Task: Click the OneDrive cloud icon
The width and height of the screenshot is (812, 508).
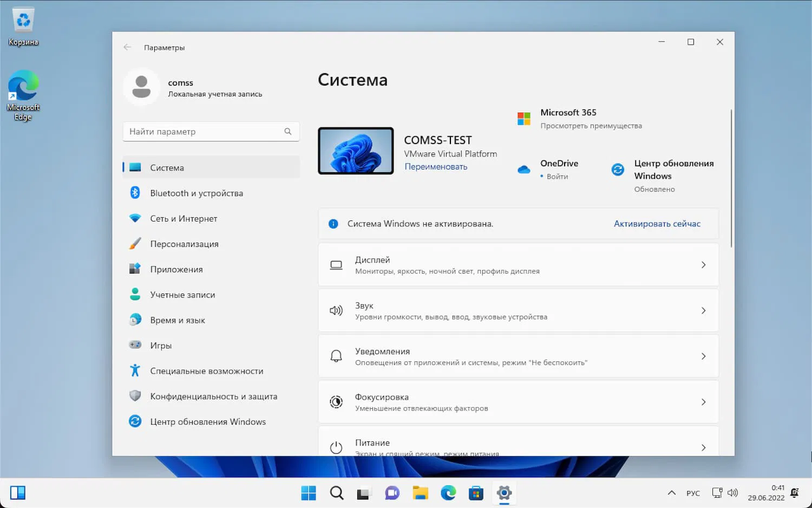Action: click(x=523, y=170)
